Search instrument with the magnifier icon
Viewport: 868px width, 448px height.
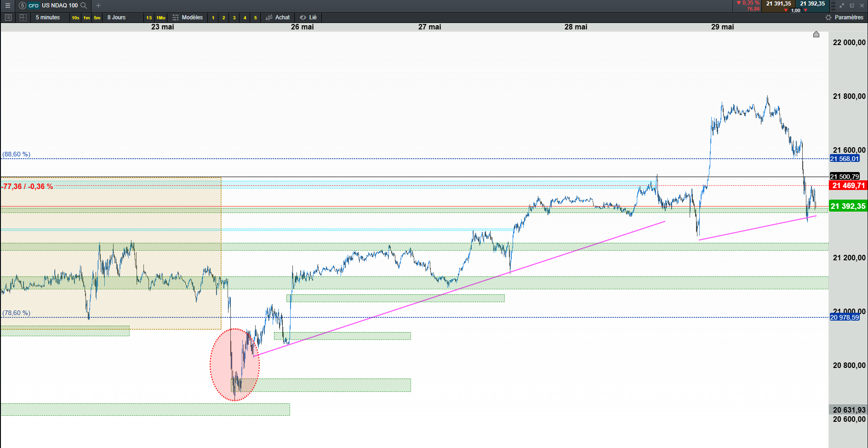click(x=84, y=6)
